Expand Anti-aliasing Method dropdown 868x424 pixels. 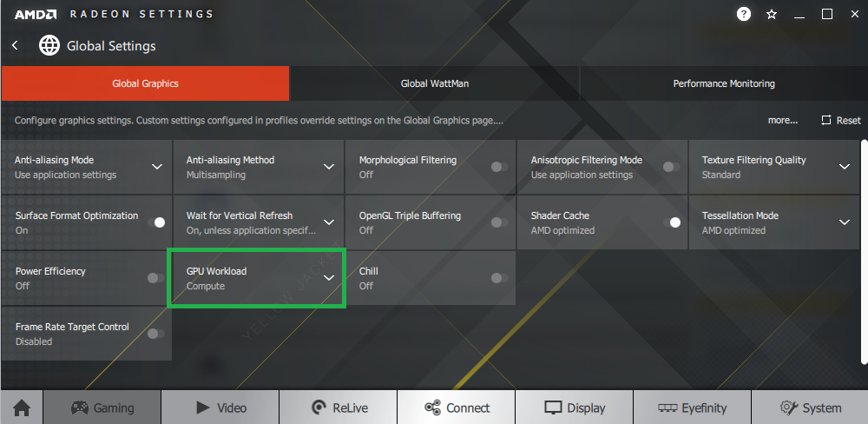click(329, 167)
